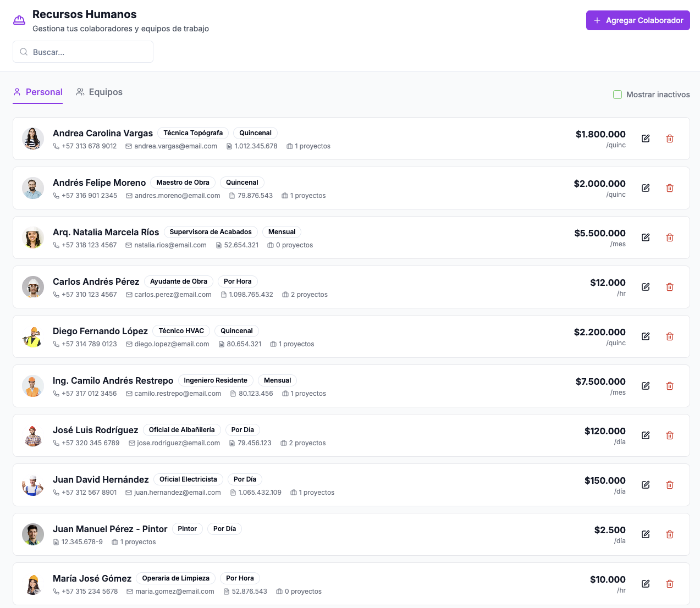Edit Arq. Natalia Marcela Ríos record

pyautogui.click(x=646, y=237)
